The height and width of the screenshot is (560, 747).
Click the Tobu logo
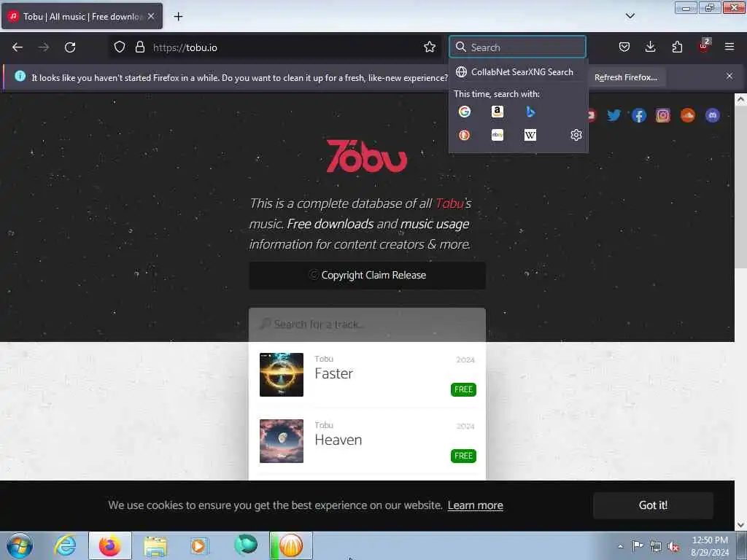tap(366, 156)
